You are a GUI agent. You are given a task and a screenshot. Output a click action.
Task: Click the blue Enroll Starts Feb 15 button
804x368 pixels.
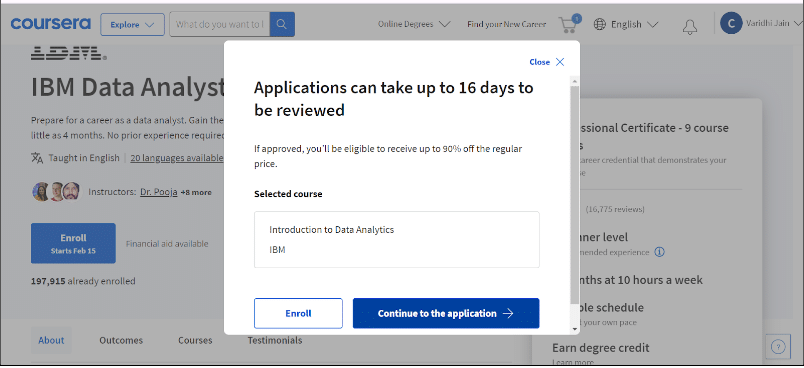(x=73, y=243)
